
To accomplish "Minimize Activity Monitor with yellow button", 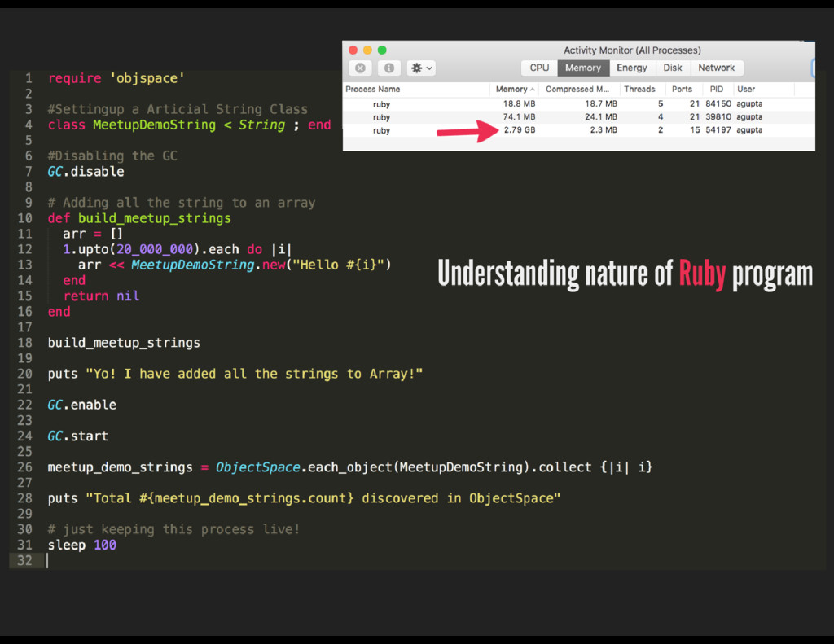I will pyautogui.click(x=367, y=50).
